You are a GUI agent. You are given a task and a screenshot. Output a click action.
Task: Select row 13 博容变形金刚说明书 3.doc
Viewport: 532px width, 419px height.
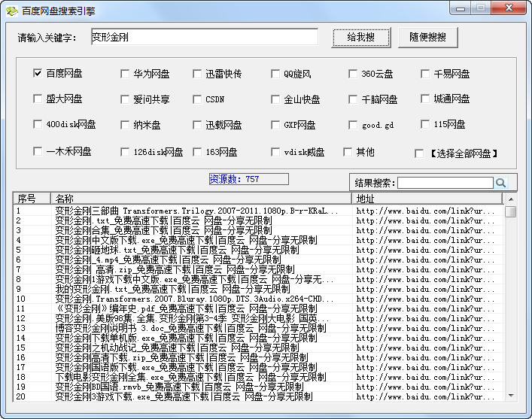pos(258,328)
